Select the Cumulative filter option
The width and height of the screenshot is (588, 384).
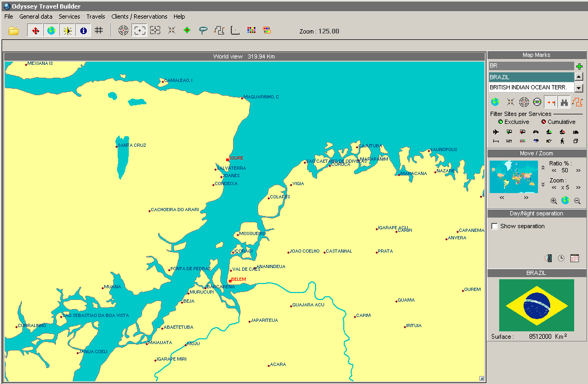click(x=544, y=122)
